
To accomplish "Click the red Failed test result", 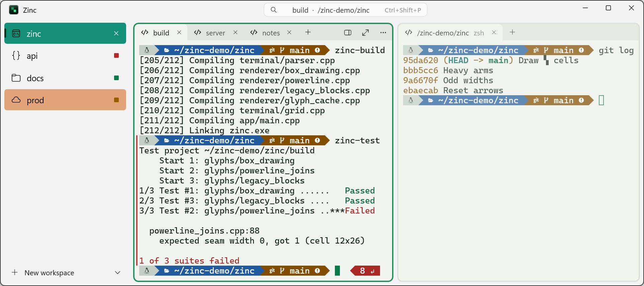I will (x=360, y=211).
